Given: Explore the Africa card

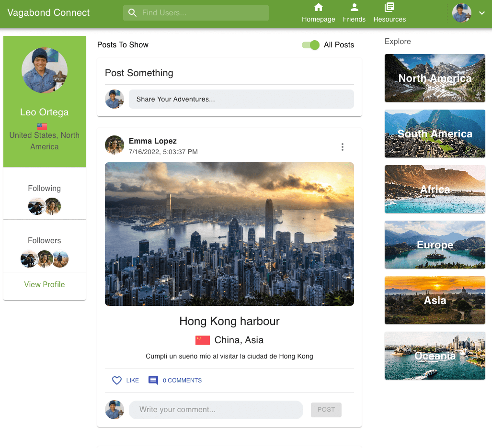Looking at the screenshot, I should click(435, 189).
